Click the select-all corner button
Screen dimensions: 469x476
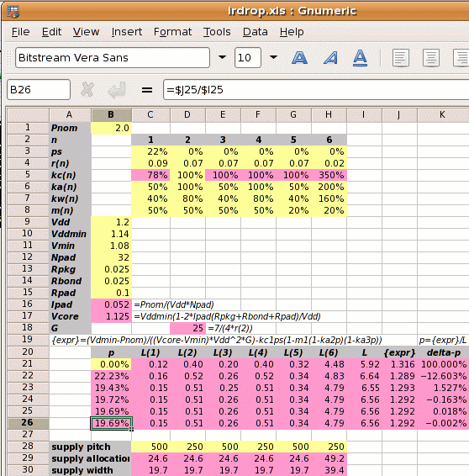28,114
